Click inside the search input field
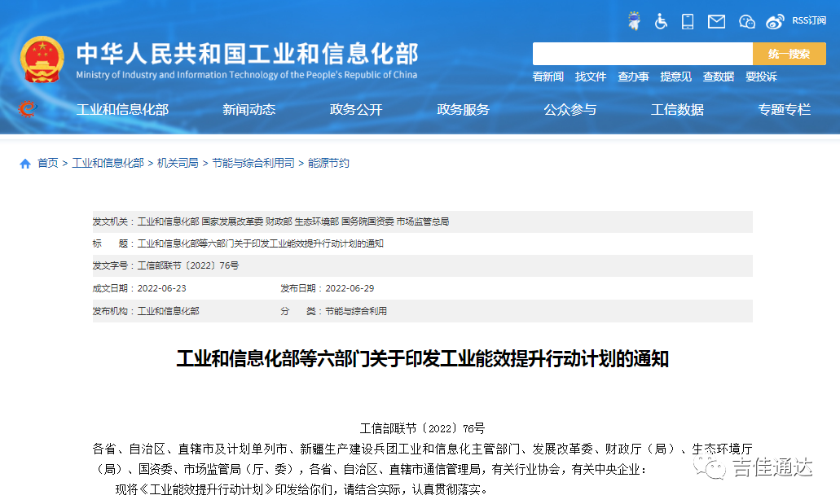 pyautogui.click(x=644, y=53)
